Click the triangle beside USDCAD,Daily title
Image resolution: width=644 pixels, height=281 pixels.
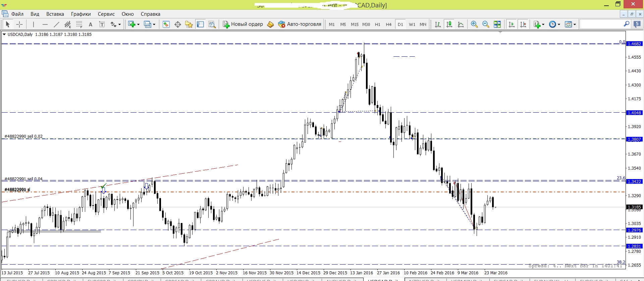point(4,34)
